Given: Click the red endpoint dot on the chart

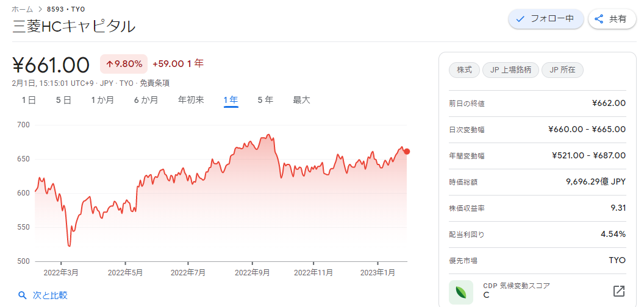Looking at the screenshot, I should [407, 152].
